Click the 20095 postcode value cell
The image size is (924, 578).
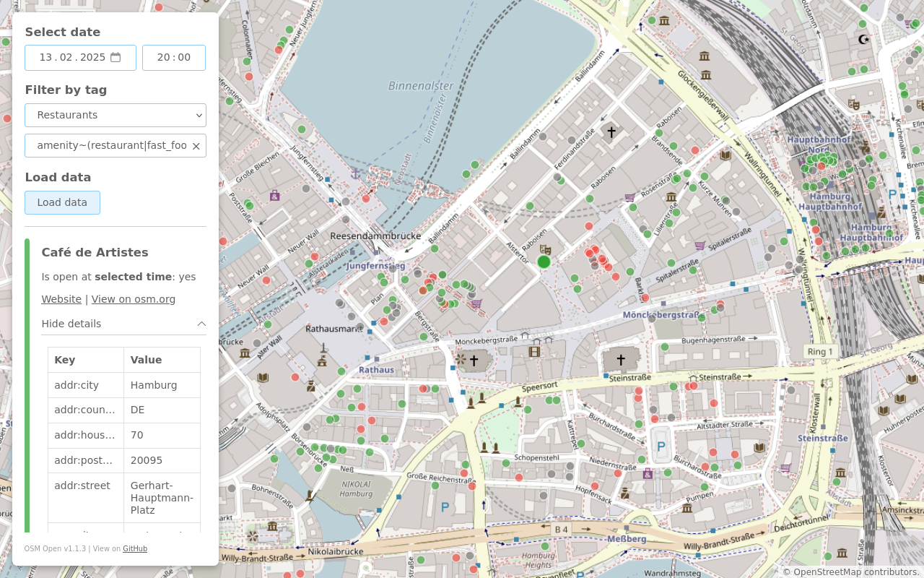[x=162, y=460]
